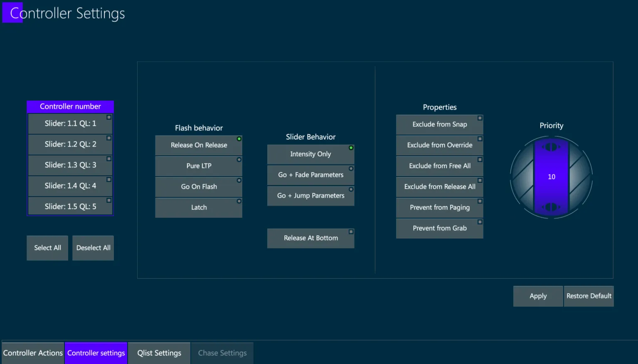Choose Latch flash behavior
This screenshot has width=638, height=364.
199,207
